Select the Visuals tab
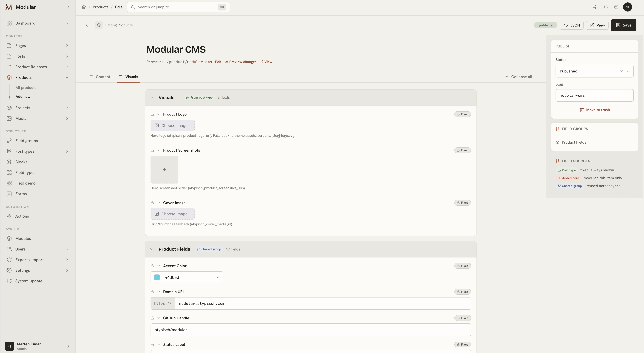The height and width of the screenshot is (353, 644). click(x=128, y=77)
